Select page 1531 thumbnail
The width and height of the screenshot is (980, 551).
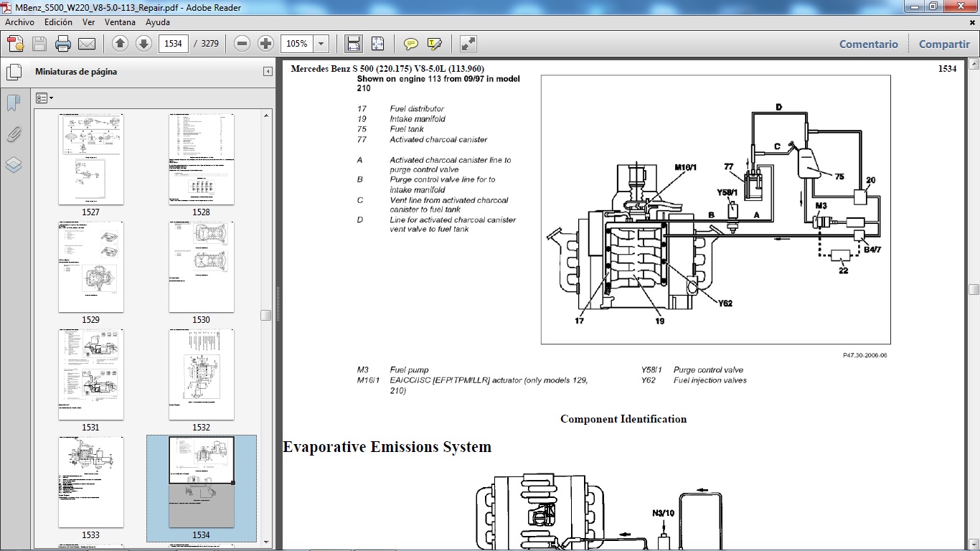point(91,375)
